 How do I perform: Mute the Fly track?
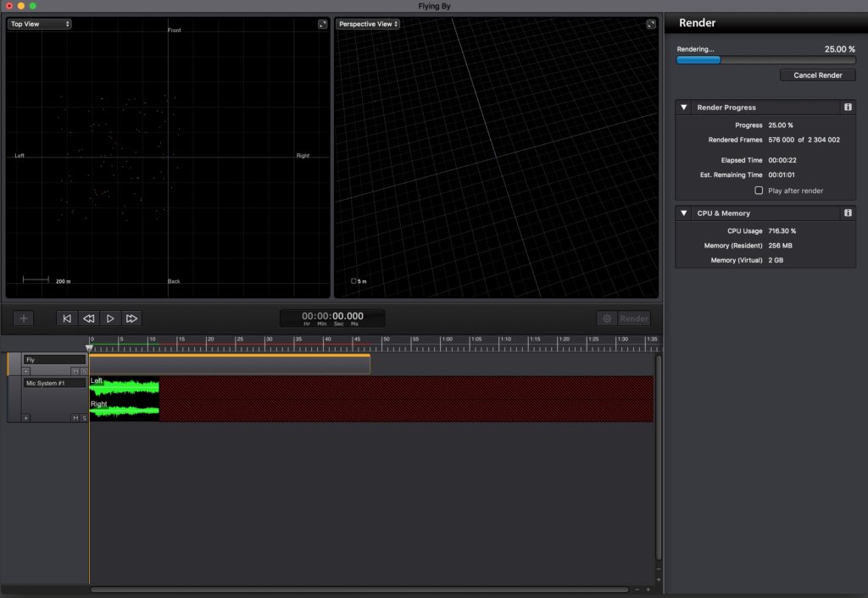pyautogui.click(x=75, y=371)
